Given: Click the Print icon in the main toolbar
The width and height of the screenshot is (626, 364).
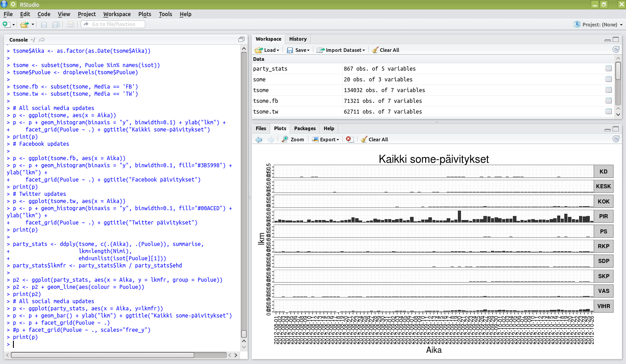Looking at the screenshot, I should click(71, 24).
